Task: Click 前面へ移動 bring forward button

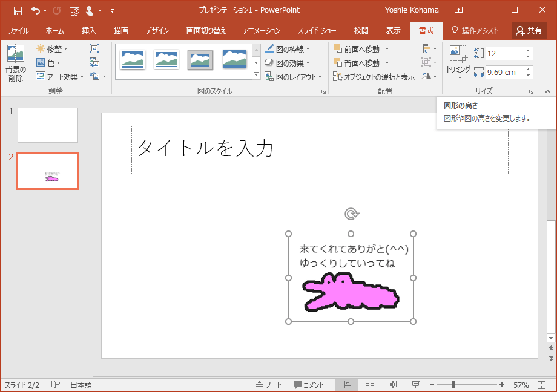Action: [x=357, y=48]
